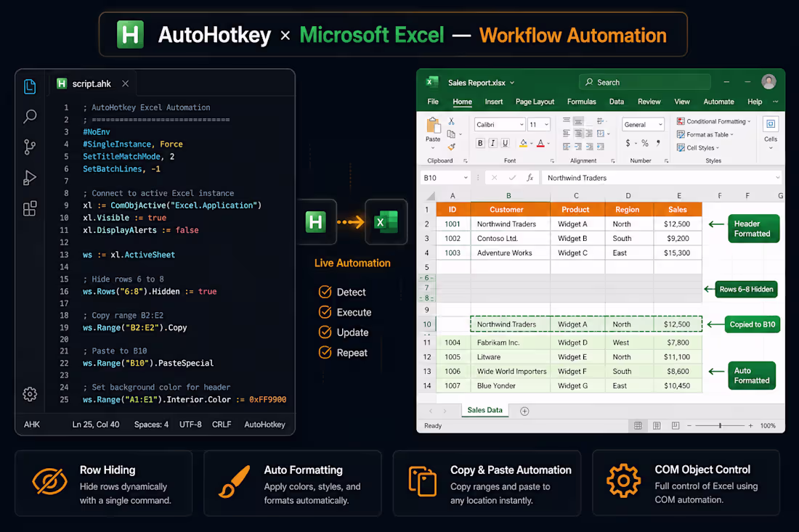Click the zoom out minus icon
Image resolution: width=799 pixels, height=532 pixels.
pyautogui.click(x=689, y=425)
